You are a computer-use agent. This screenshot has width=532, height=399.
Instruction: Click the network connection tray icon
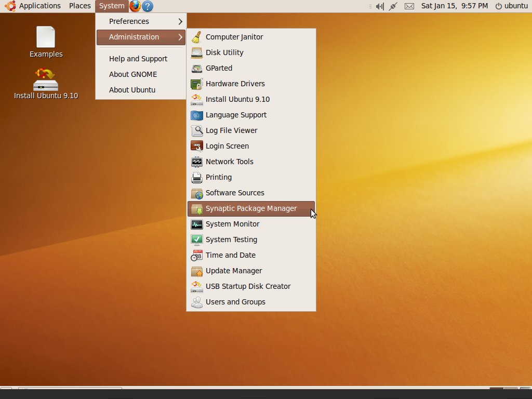[x=393, y=6]
